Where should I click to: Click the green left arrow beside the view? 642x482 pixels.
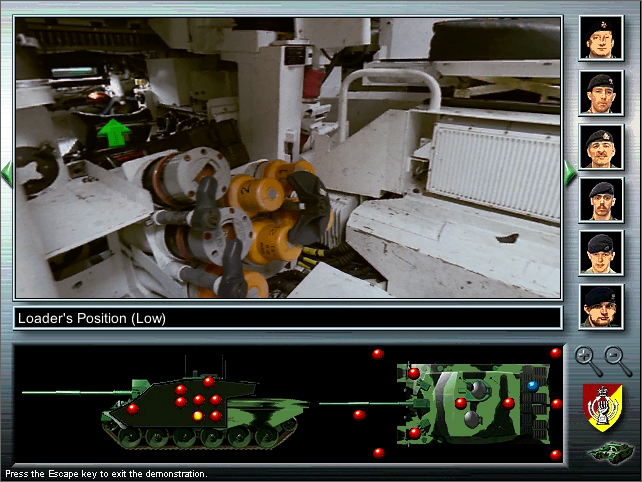[7, 173]
